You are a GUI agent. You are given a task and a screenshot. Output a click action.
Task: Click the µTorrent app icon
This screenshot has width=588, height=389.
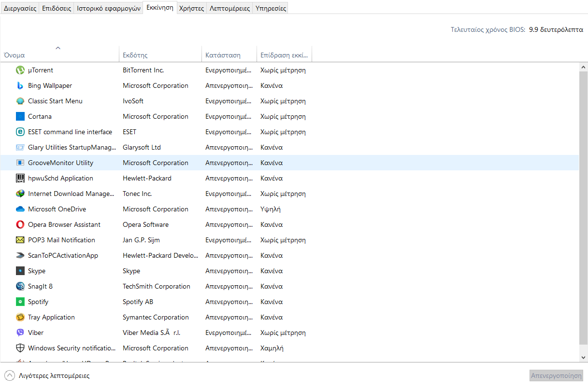(x=20, y=70)
